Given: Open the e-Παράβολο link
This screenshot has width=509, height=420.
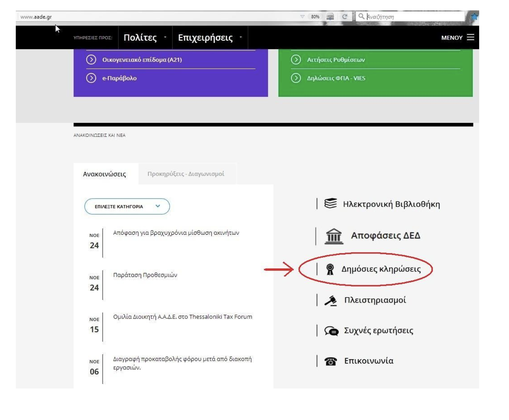Looking at the screenshot, I should coord(119,78).
